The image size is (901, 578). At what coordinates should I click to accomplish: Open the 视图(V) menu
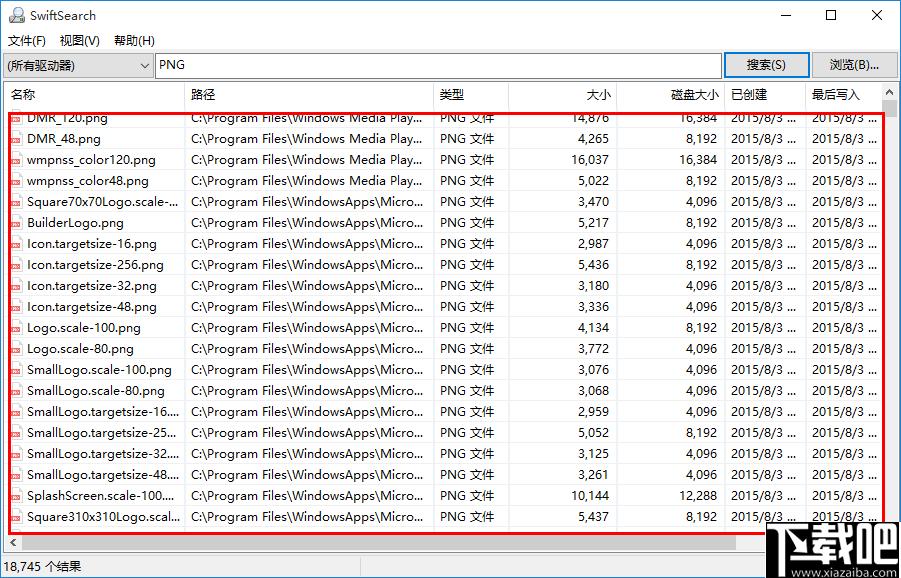tap(80, 41)
